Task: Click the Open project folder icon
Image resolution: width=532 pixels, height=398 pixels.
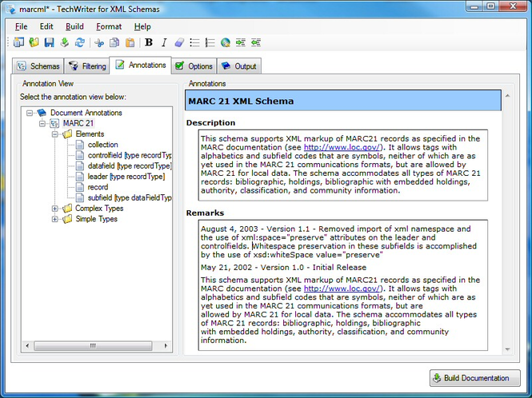Action: click(34, 42)
